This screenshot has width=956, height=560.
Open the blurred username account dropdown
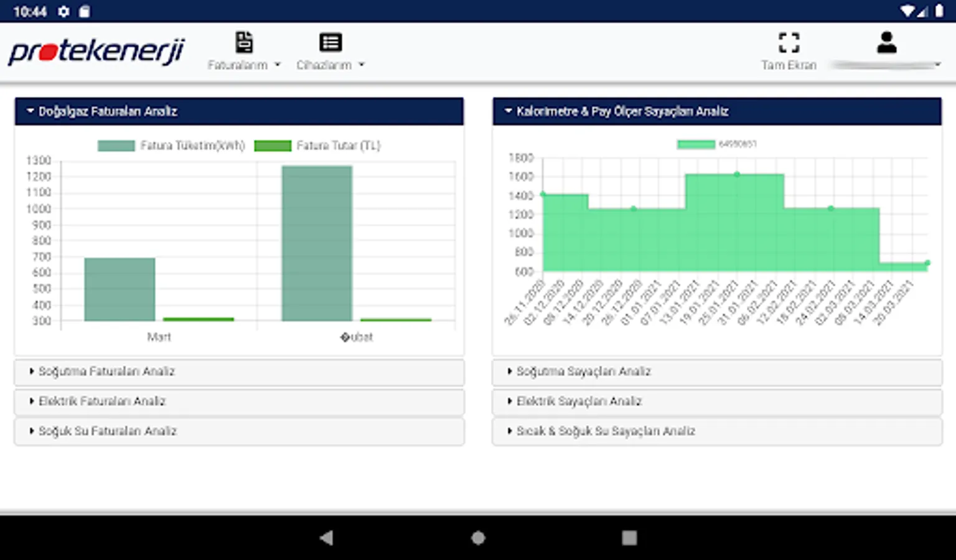click(x=886, y=65)
